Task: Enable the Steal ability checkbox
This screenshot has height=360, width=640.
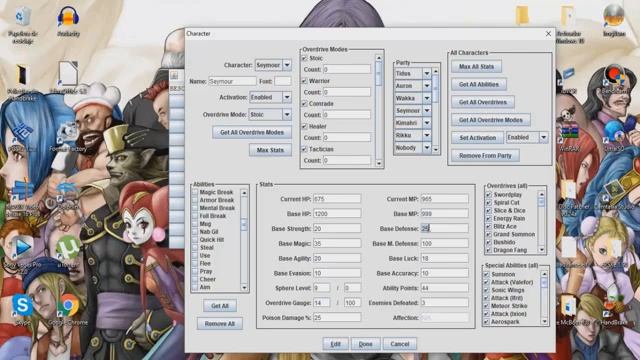Action: click(195, 247)
